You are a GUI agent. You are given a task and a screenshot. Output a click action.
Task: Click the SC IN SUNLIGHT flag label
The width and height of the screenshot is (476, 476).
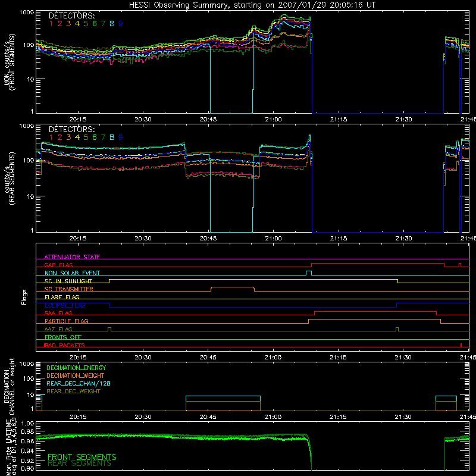[x=68, y=281]
